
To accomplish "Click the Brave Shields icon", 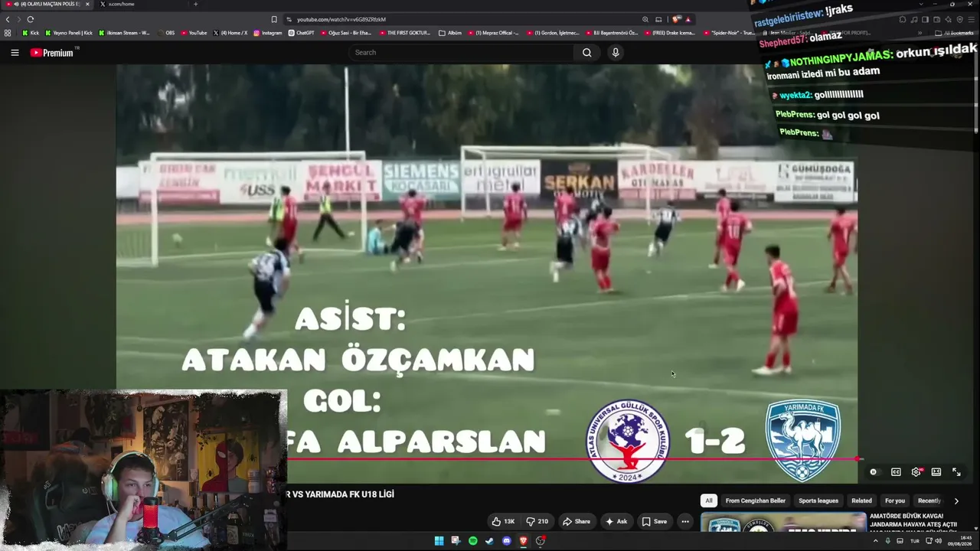I will (x=676, y=19).
